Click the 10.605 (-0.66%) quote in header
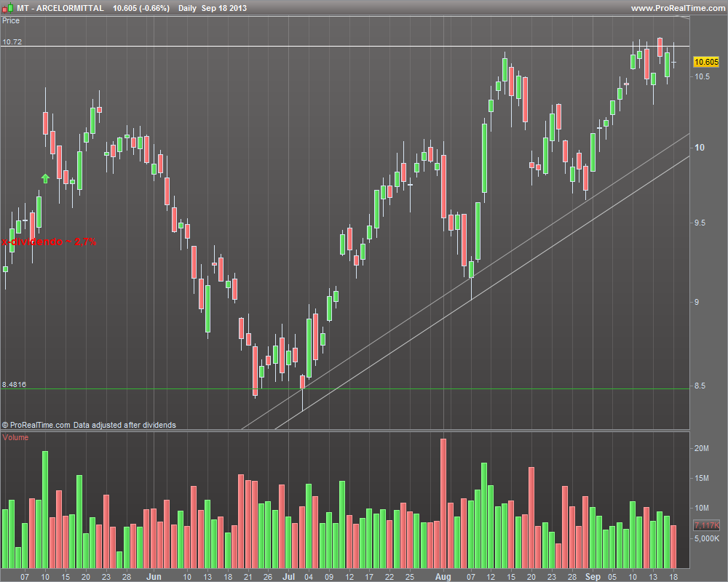 pyautogui.click(x=141, y=8)
